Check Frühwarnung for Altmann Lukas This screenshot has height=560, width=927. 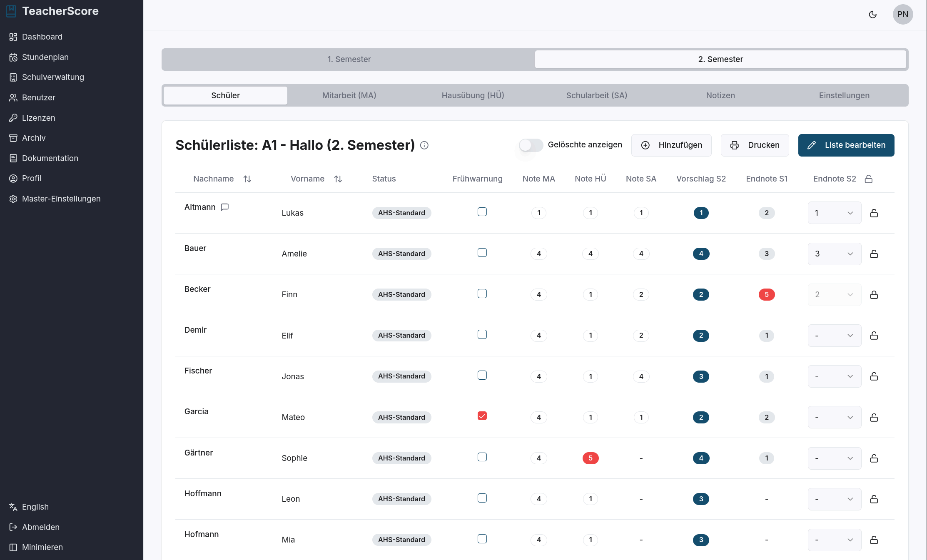coord(482,212)
